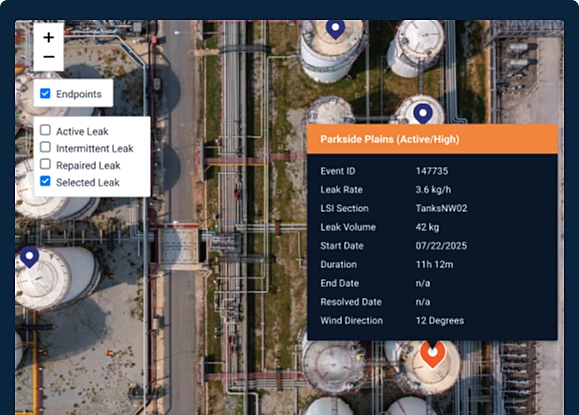Screen dimensions: 579x415
Task: Click the Event ID value 147735
Action: point(432,171)
